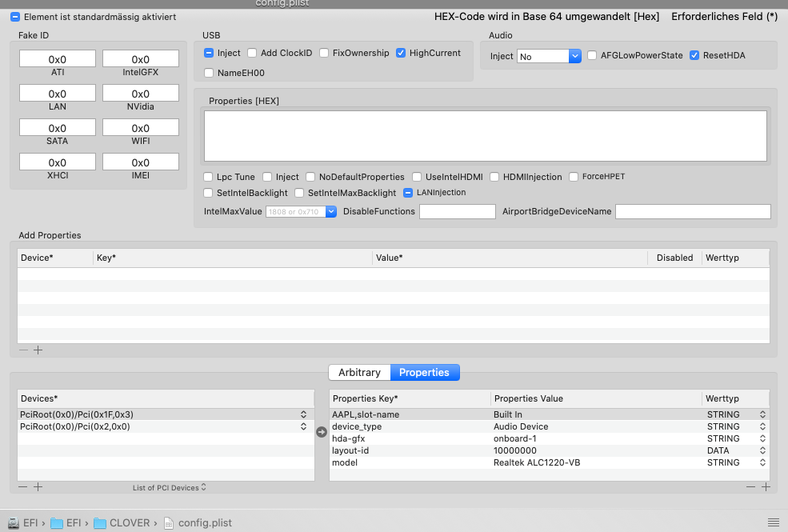Click the Properties Key* column header
788x532 pixels.
point(410,398)
